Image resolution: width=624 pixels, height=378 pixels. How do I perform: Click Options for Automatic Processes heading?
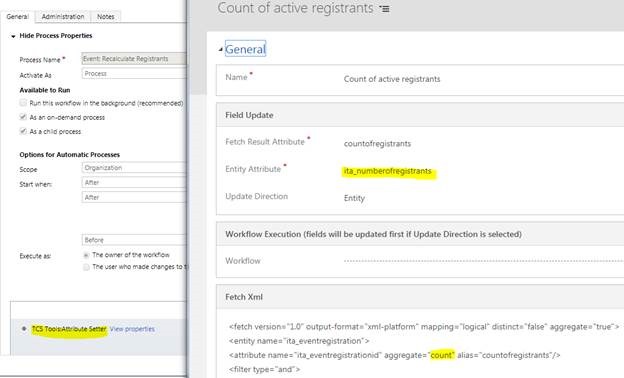coord(70,154)
